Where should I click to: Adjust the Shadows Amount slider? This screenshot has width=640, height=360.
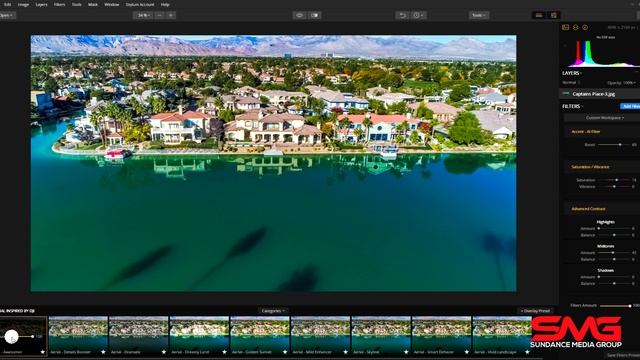coord(614,277)
